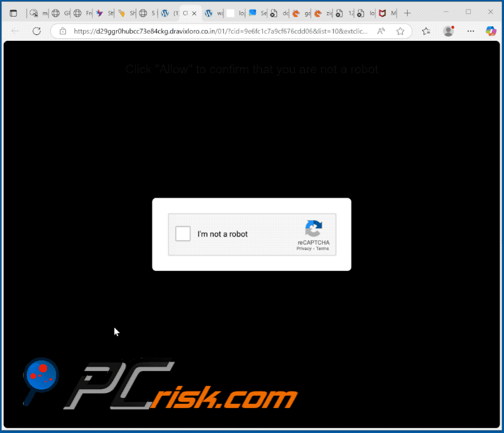Open the reCAPTCHA Terms link
The width and height of the screenshot is (504, 433).
[322, 249]
